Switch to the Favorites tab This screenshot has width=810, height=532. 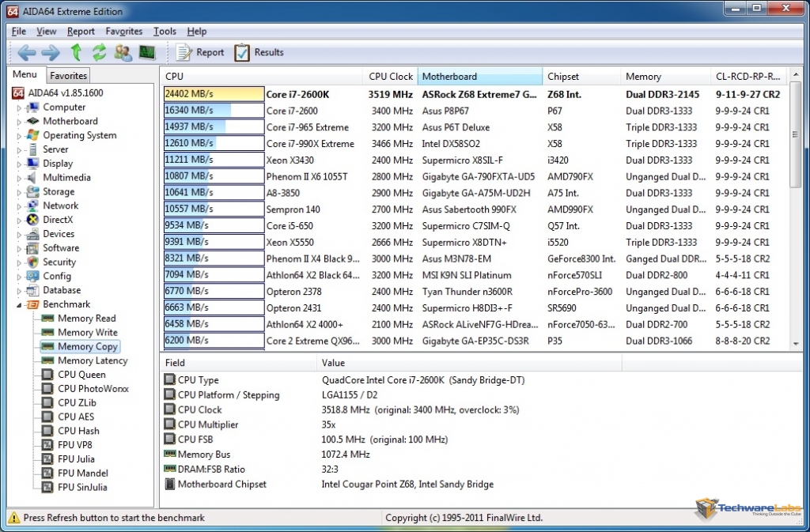tap(68, 76)
